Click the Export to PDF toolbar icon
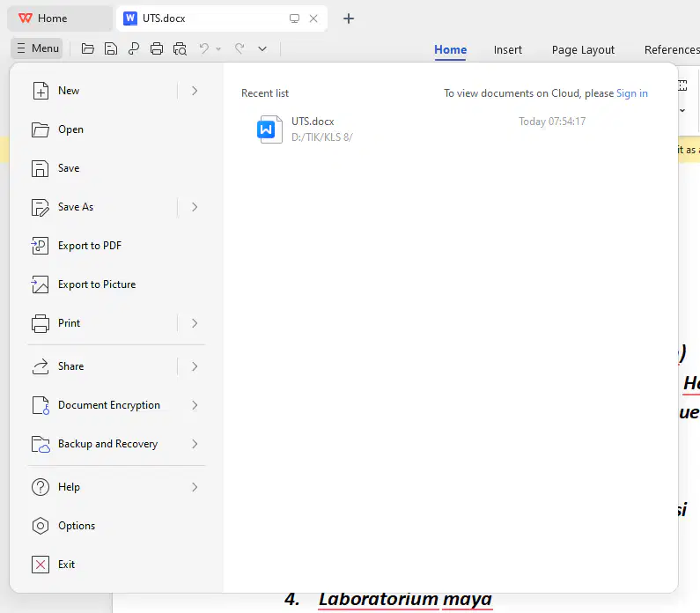700x613 pixels. pos(134,48)
